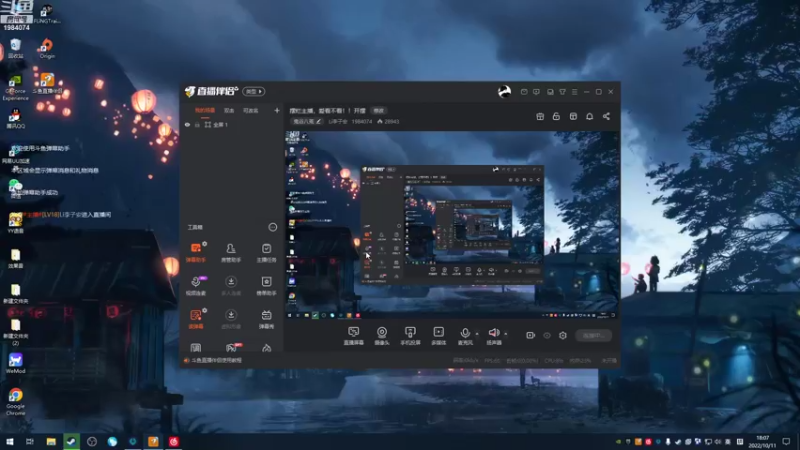Open the 视频连麦 tool
The image size is (800, 450).
[196, 286]
